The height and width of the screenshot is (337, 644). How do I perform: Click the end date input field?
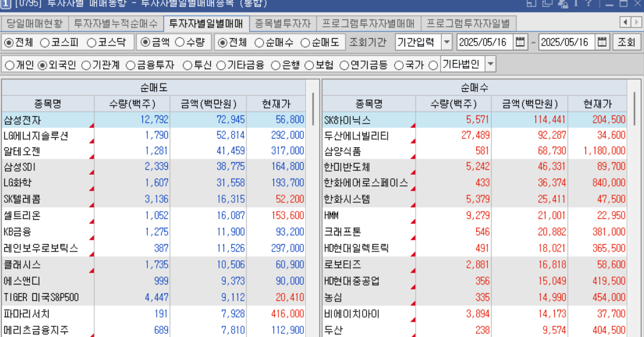click(567, 42)
